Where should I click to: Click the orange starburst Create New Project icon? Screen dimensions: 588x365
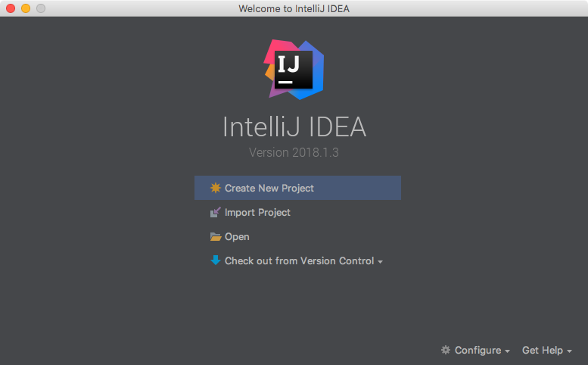coord(215,188)
